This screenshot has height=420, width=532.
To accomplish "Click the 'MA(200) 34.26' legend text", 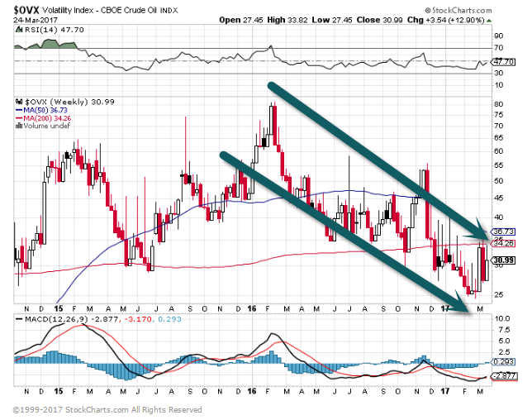I will click(47, 118).
